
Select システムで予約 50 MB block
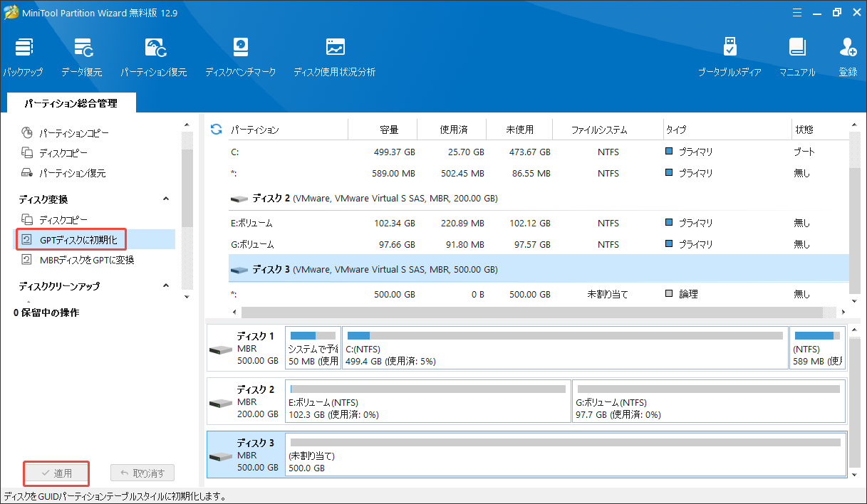(313, 348)
